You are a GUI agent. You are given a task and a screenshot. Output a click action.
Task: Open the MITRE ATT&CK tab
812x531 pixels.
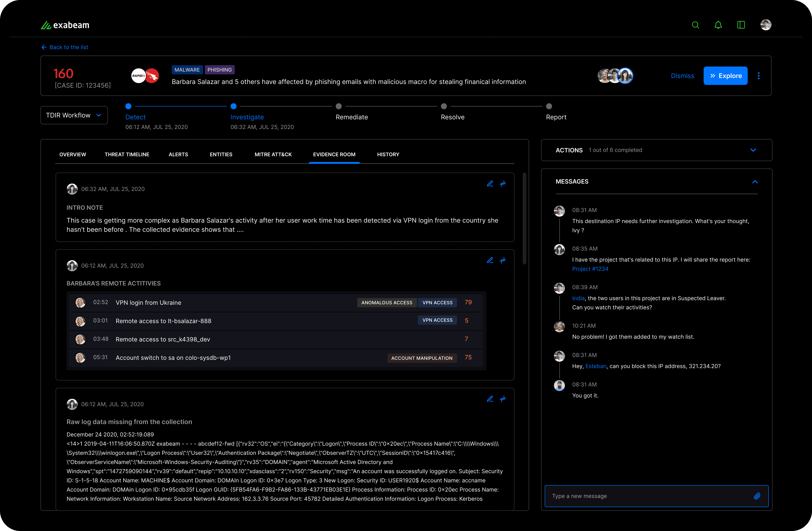[273, 154]
